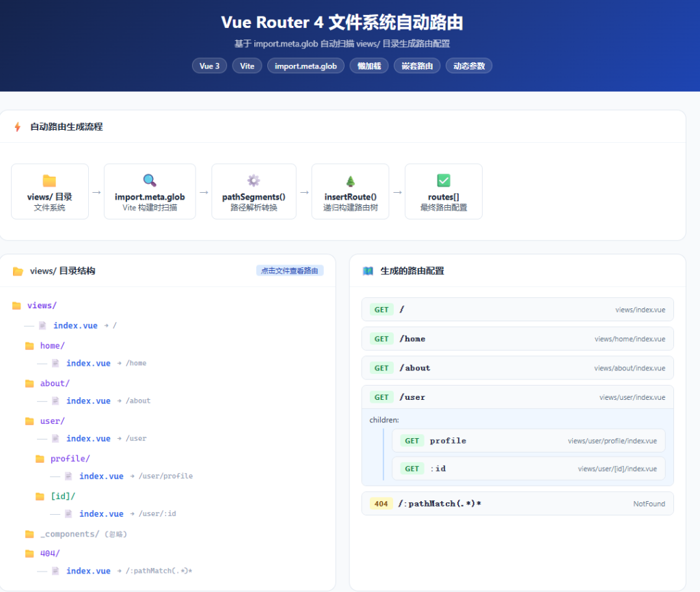The height and width of the screenshot is (592, 700).
Task: Click the magnifier icon above import.meta.glob step
Action: pyautogui.click(x=150, y=180)
